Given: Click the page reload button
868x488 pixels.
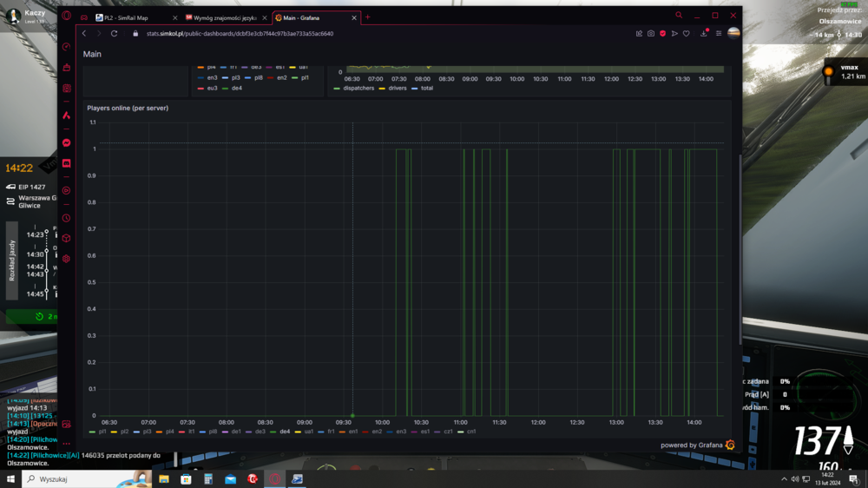Looking at the screenshot, I should (x=114, y=34).
